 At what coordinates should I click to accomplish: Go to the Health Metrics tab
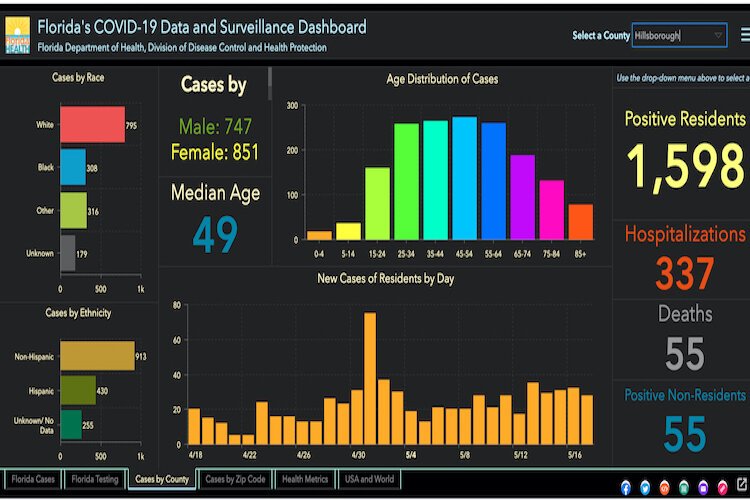(x=304, y=479)
